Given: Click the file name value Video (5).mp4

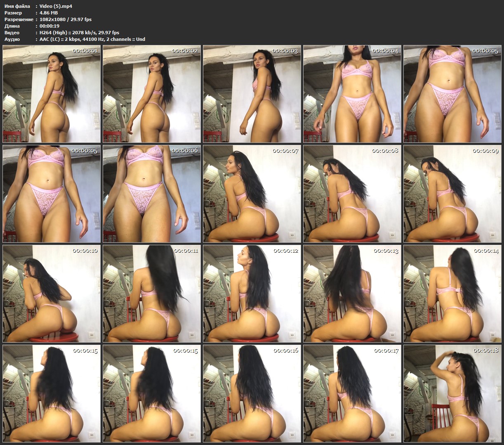Looking at the screenshot, I should click(56, 6).
